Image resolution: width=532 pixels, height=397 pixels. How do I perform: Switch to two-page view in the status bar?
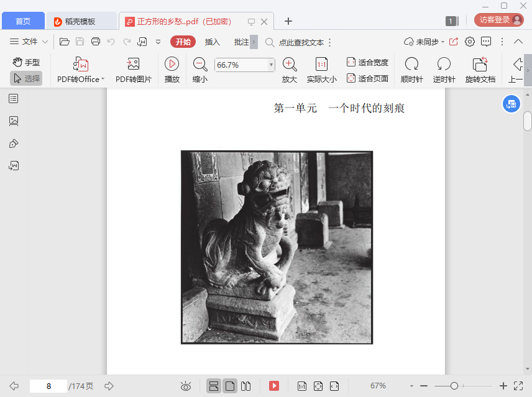pos(246,386)
